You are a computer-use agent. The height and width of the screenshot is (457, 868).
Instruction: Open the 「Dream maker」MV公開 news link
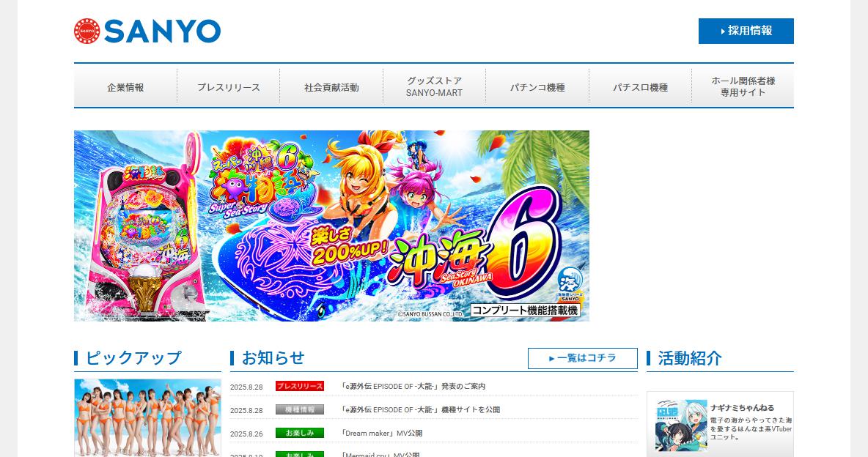point(381,434)
